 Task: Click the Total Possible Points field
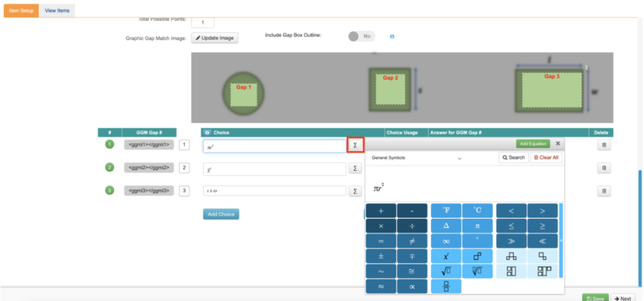(203, 23)
